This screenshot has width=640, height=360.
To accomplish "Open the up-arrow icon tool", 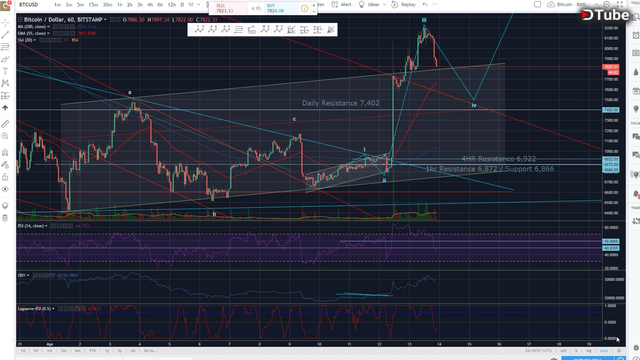I will [5, 108].
